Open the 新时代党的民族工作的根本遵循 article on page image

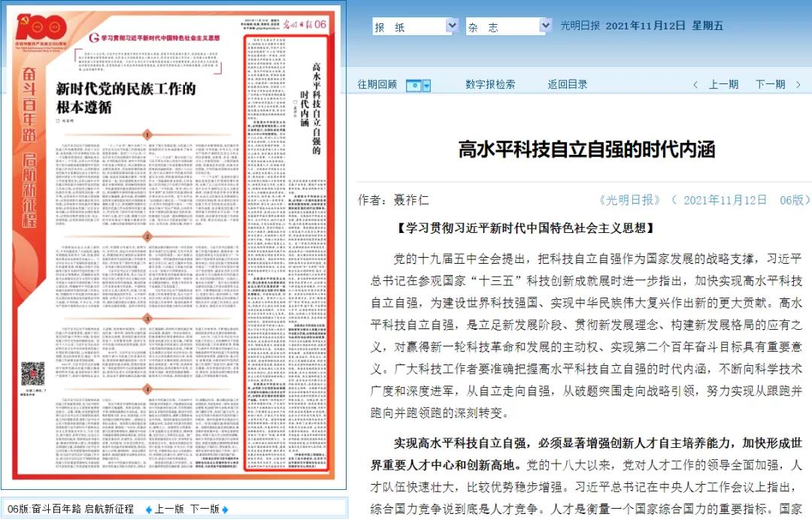(126, 98)
